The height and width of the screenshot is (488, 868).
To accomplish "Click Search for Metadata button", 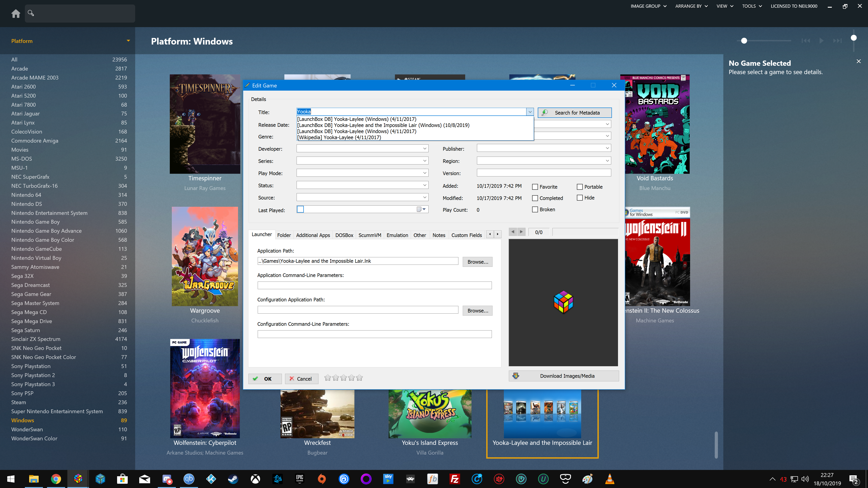I will click(575, 113).
